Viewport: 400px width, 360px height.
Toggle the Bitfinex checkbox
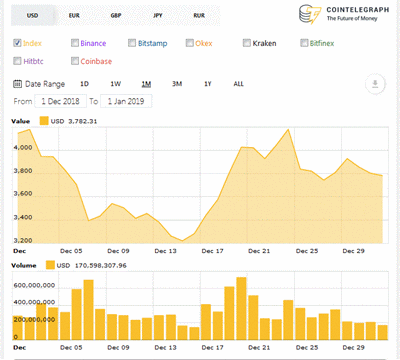(304, 43)
